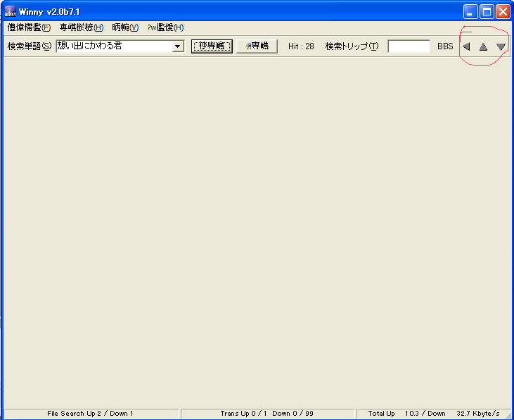Open the (V) menu
This screenshot has height=420, width=514.
coord(125,27)
